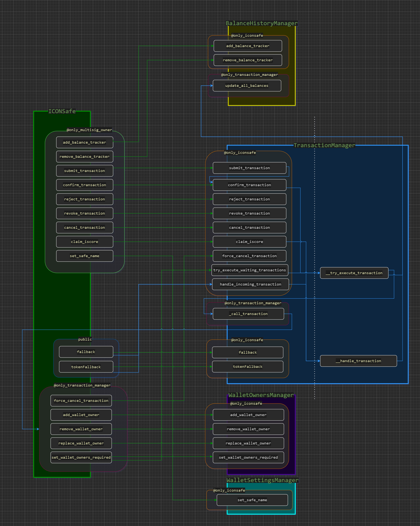This screenshot has width=420, height=526.
Task: Click @only_iconsafe label in BalanceHistoryManager
Action: coord(247,35)
